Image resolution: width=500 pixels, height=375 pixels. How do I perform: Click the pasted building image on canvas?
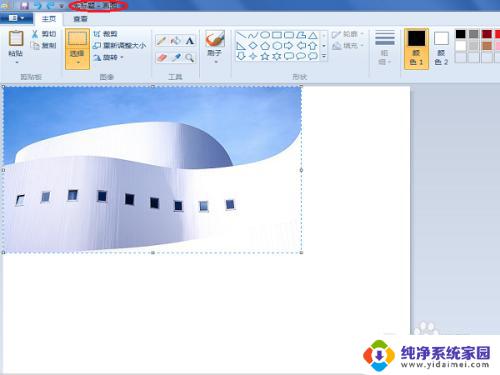click(152, 169)
